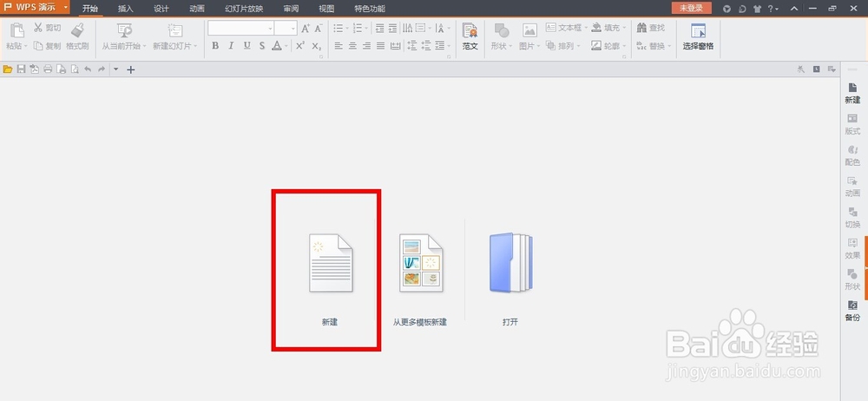
Task: Click the 新建幻灯片 icon
Action: pos(175,30)
